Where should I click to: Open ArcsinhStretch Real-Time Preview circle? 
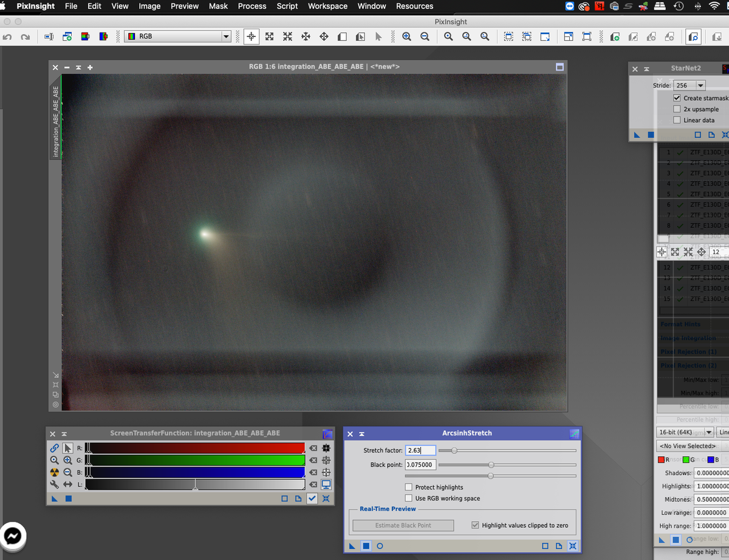380,546
